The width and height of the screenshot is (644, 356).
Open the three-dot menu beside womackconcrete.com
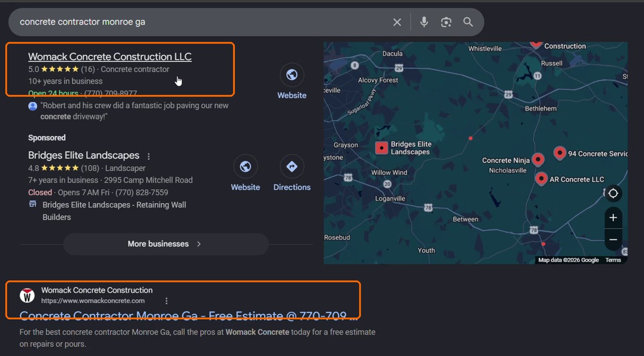pyautogui.click(x=166, y=301)
